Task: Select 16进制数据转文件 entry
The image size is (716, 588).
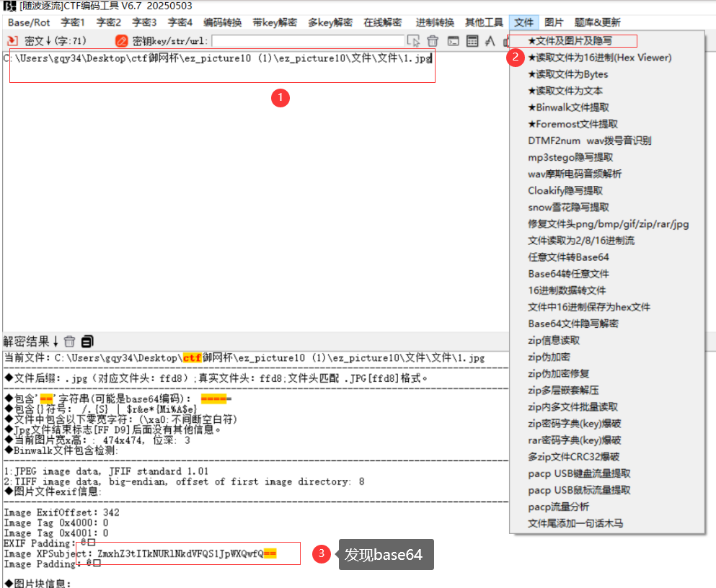Action: click(607, 290)
